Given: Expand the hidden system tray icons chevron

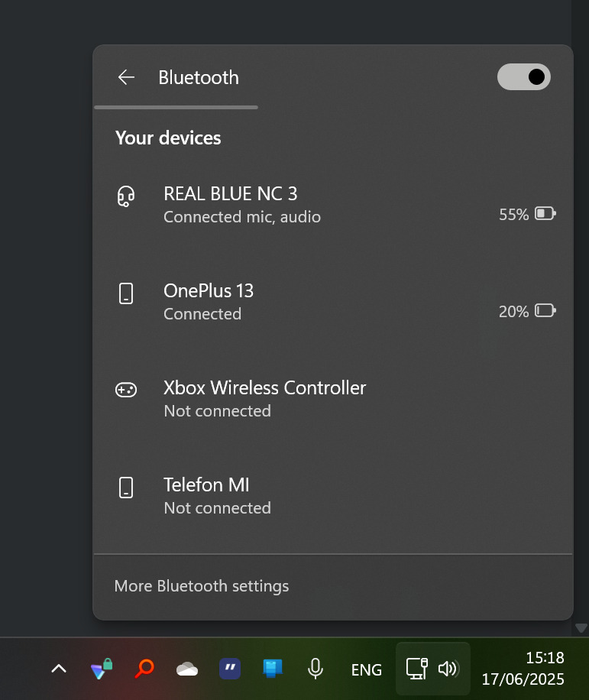Looking at the screenshot, I should [x=59, y=669].
